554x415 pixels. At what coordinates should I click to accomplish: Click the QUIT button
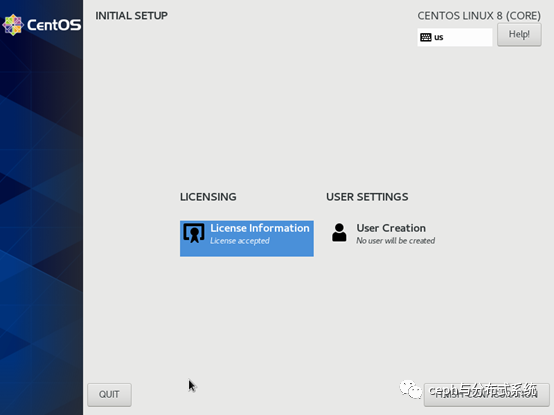click(109, 394)
